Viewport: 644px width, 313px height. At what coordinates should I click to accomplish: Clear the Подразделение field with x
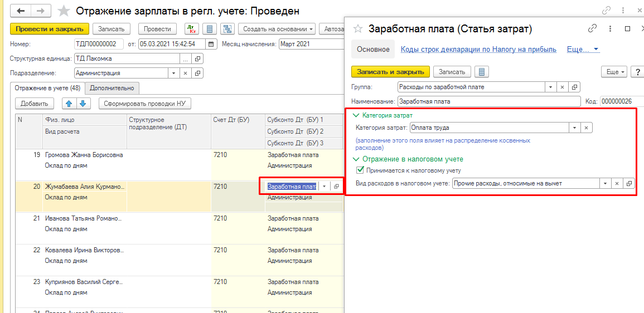tap(185, 73)
